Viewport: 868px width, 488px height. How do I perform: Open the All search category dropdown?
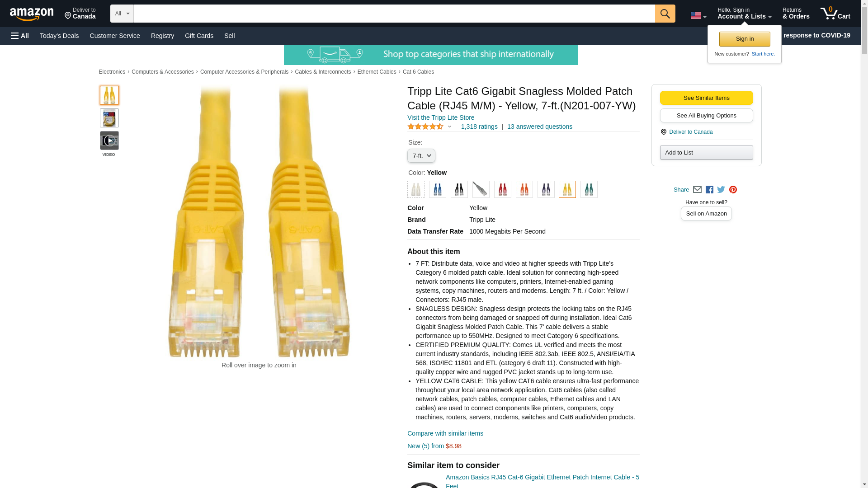click(122, 14)
